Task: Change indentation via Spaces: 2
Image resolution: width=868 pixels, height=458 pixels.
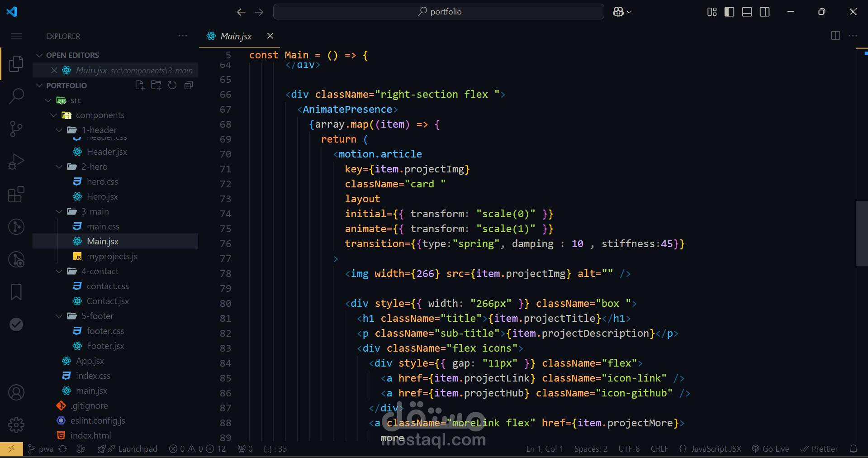Action: pos(591,449)
